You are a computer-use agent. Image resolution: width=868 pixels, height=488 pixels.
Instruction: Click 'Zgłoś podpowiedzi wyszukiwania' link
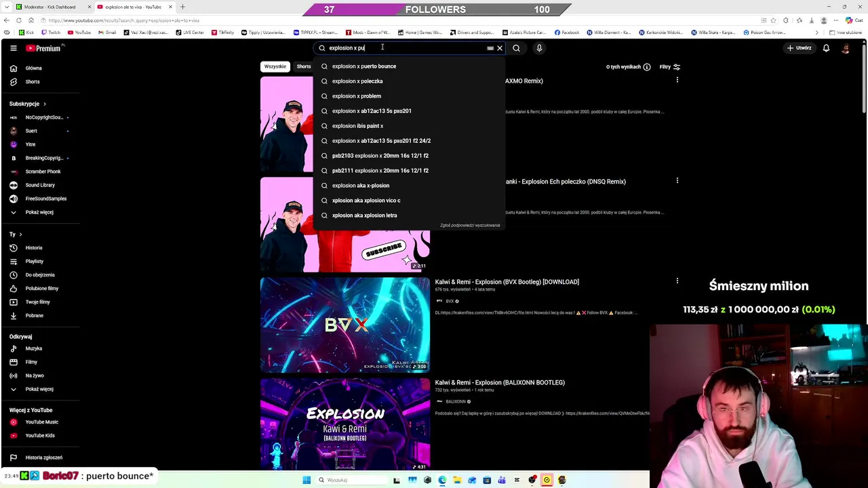[x=470, y=225]
